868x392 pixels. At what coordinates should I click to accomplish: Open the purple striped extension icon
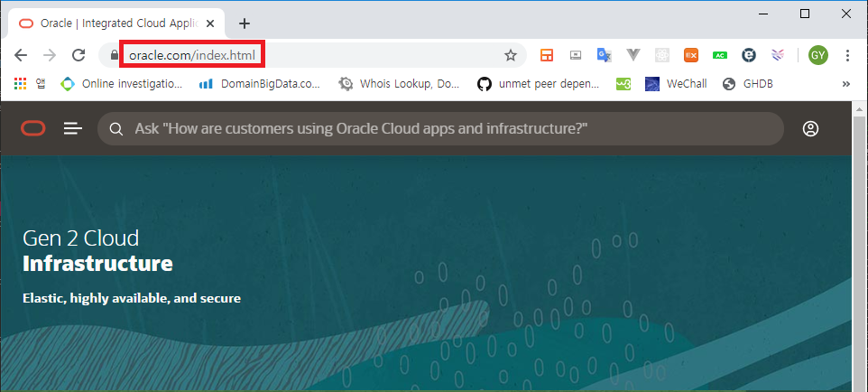[778, 55]
